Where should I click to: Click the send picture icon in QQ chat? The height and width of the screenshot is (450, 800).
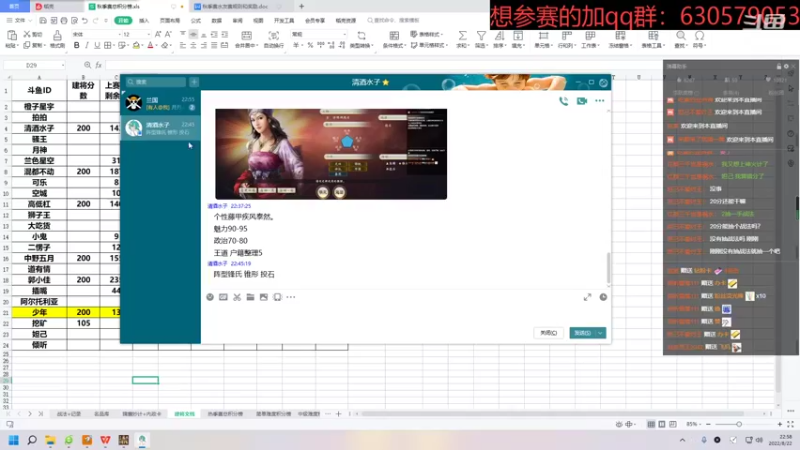click(x=264, y=297)
